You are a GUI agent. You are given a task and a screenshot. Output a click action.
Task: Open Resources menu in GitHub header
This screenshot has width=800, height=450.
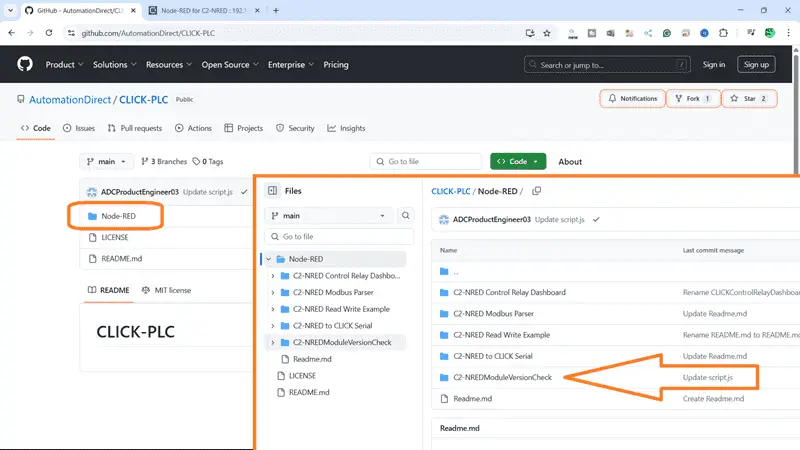coord(169,65)
